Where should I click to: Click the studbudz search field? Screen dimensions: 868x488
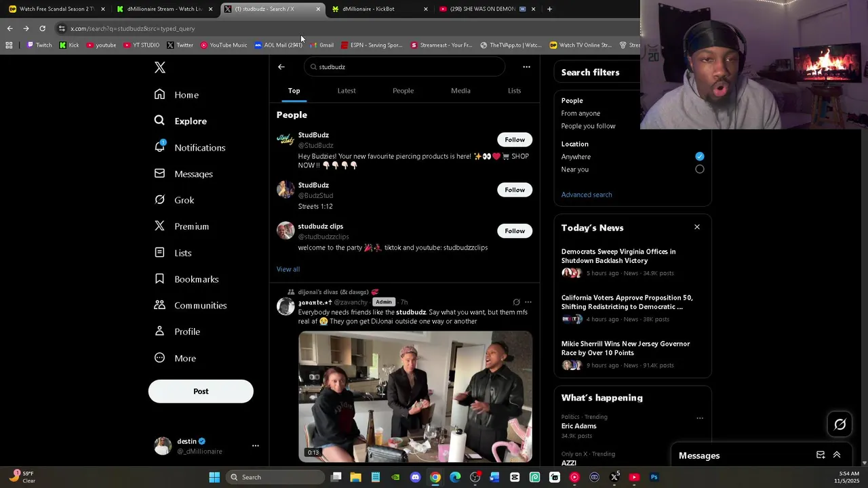pyautogui.click(x=405, y=66)
